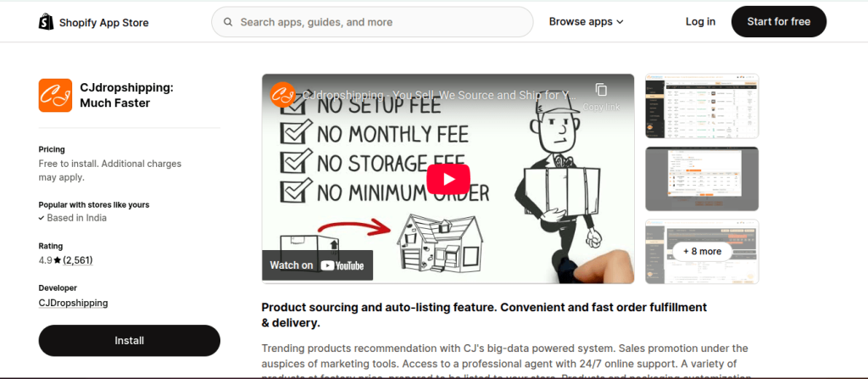Install the CJdropshipping app
Viewport: 868px width, 379px height.
(130, 340)
